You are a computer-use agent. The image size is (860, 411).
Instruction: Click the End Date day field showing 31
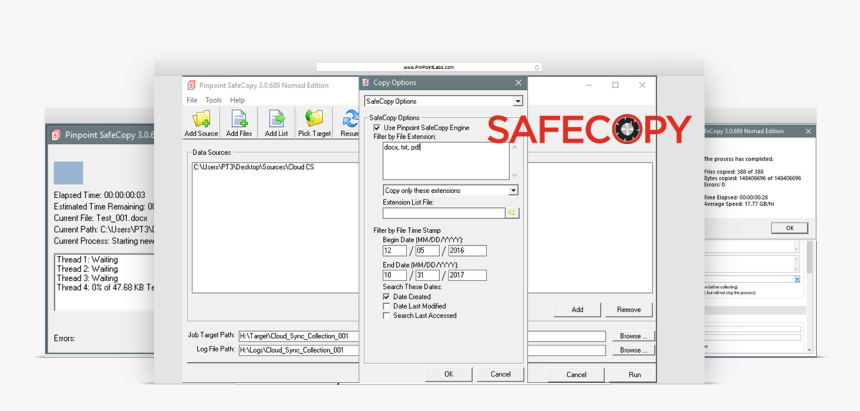[427, 275]
